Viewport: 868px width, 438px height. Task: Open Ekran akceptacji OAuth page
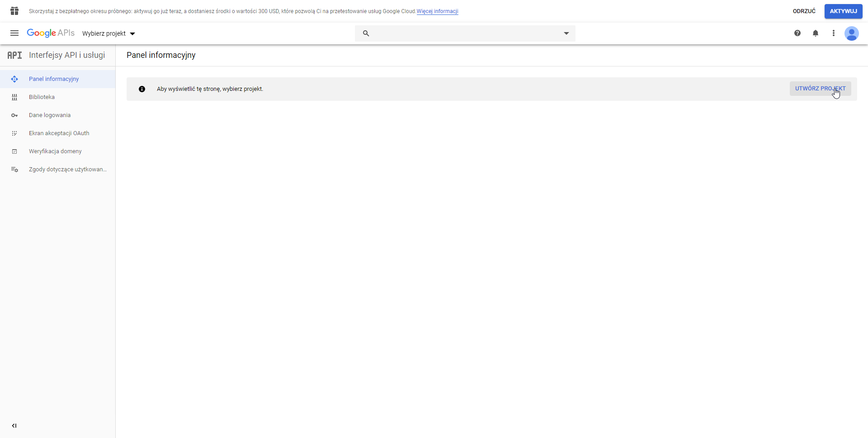(59, 133)
